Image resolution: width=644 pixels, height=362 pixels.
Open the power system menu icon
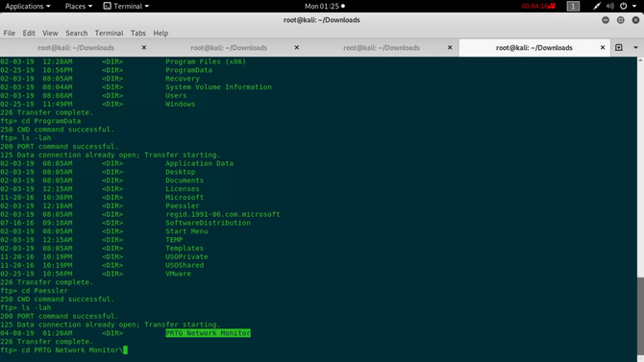(x=624, y=6)
